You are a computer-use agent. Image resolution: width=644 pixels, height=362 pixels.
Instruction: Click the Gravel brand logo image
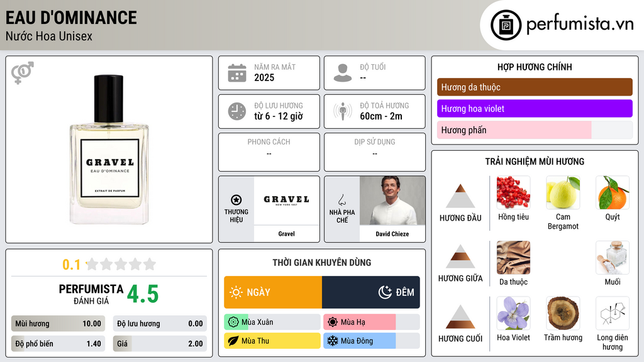[x=286, y=200]
